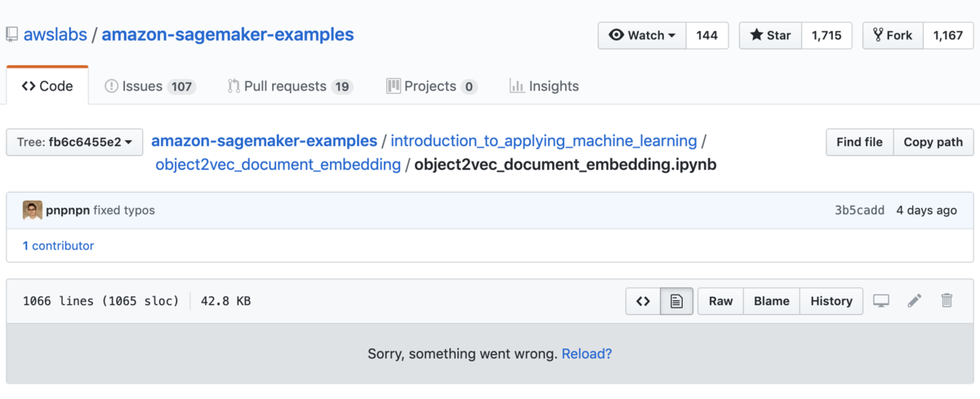Show the source blob view icon
This screenshot has height=399, width=980.
(643, 301)
